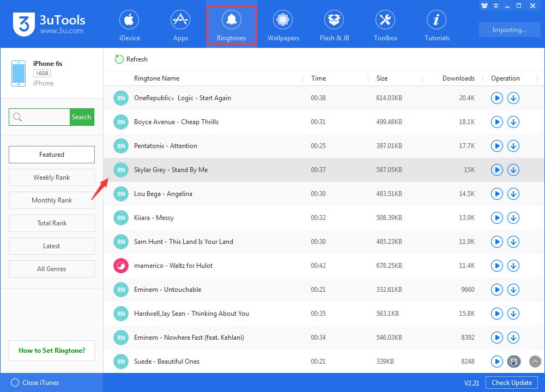Image resolution: width=545 pixels, height=392 pixels.
Task: Play Hardwell Thinking About You ringtone
Action: 496,314
